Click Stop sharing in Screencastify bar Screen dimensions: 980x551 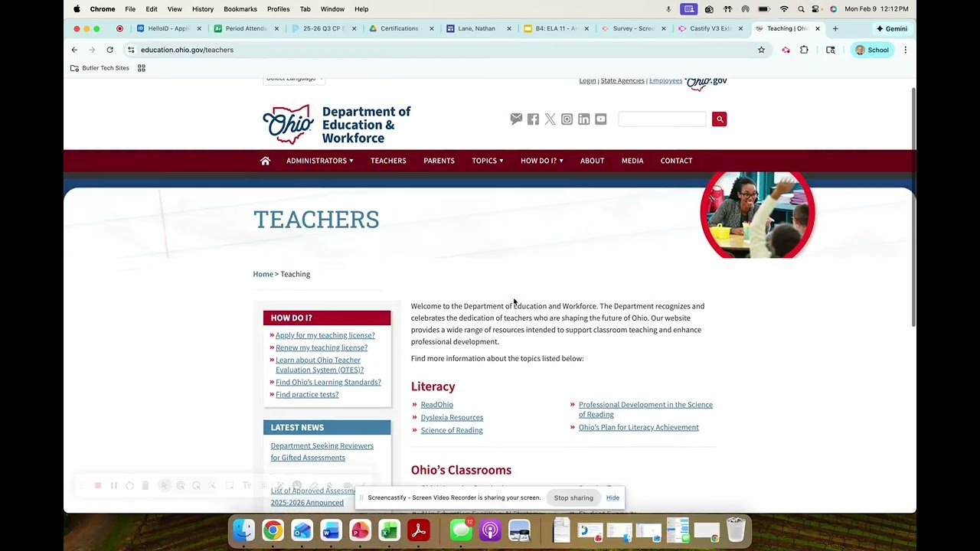(x=573, y=497)
